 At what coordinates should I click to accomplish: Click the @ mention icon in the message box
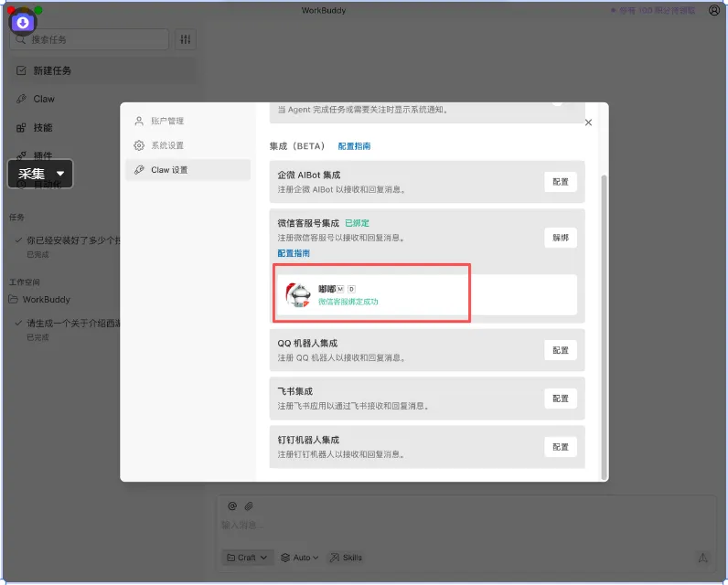pyautogui.click(x=232, y=506)
